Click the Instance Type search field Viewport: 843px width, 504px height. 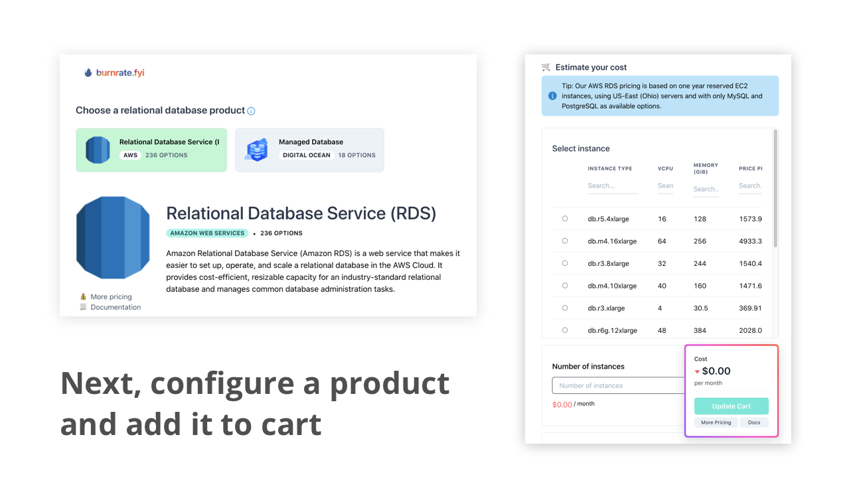(x=612, y=186)
